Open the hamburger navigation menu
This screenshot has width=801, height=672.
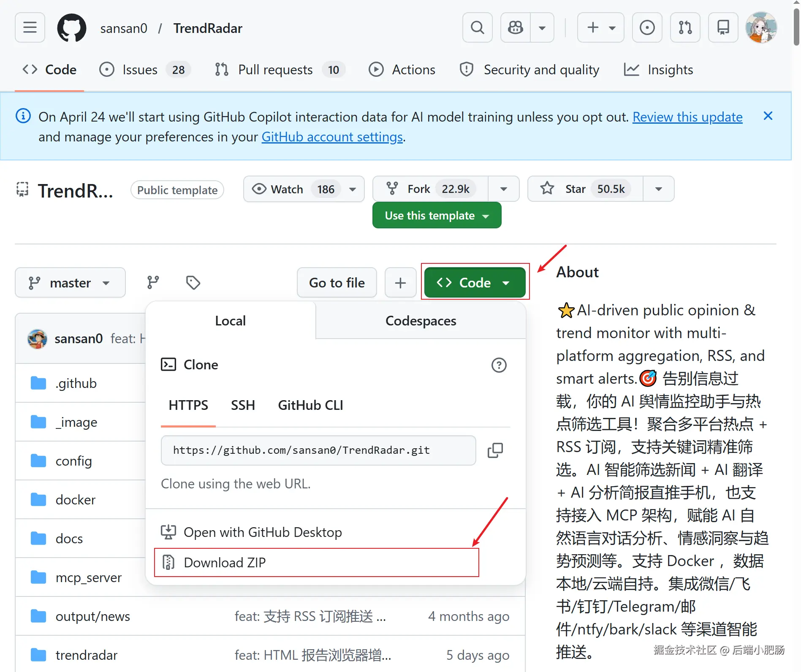click(x=30, y=28)
